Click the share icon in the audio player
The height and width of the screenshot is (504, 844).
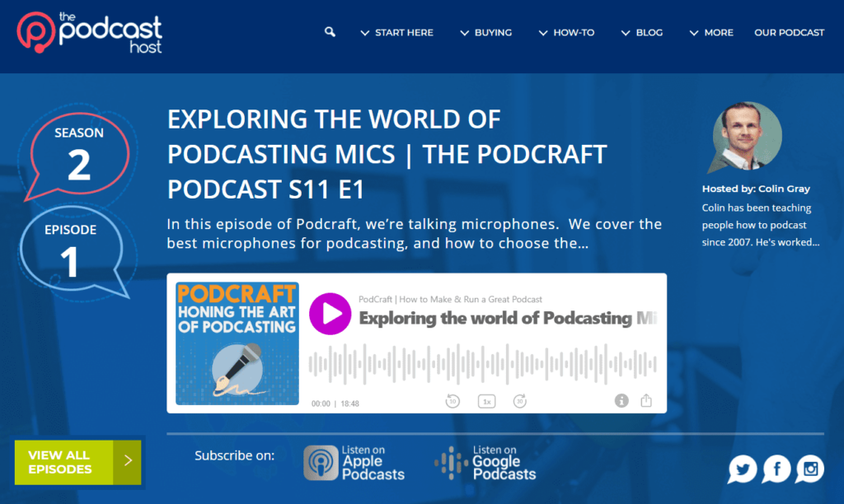click(646, 399)
